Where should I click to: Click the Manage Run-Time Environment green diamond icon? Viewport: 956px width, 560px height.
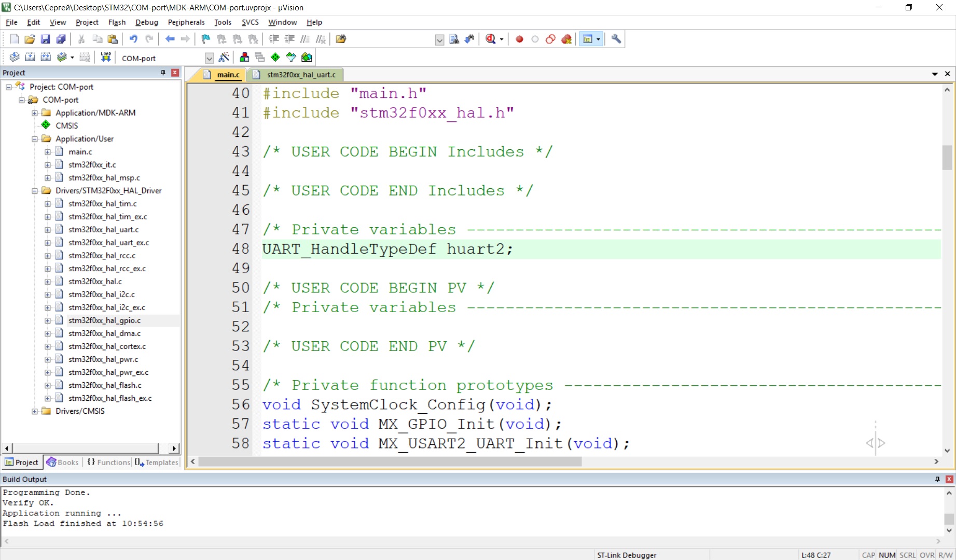[275, 57]
